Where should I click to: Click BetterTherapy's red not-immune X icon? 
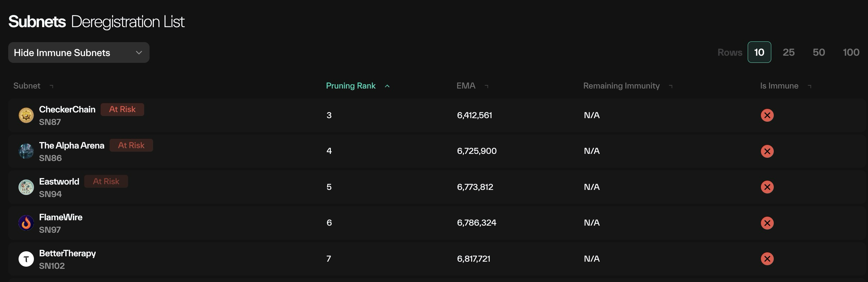tap(767, 259)
